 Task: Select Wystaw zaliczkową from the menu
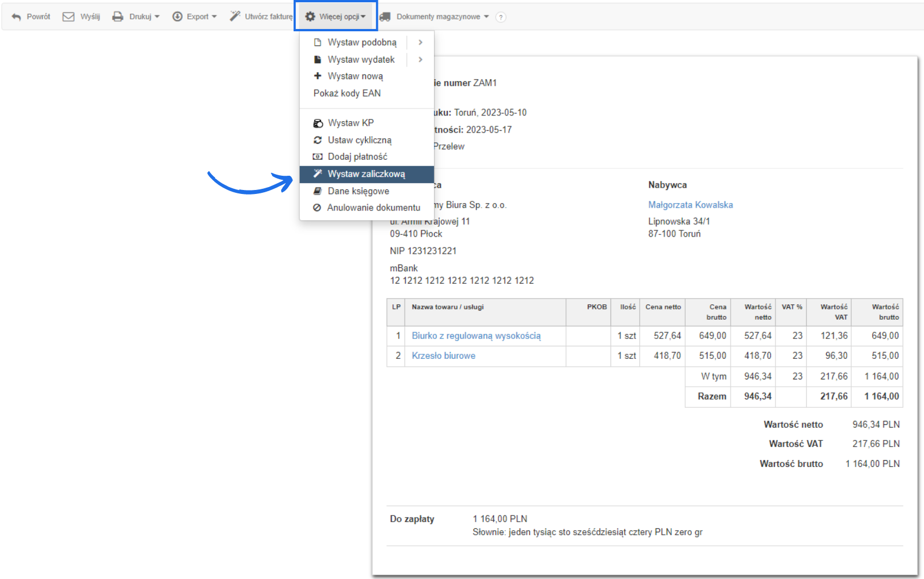coord(366,174)
